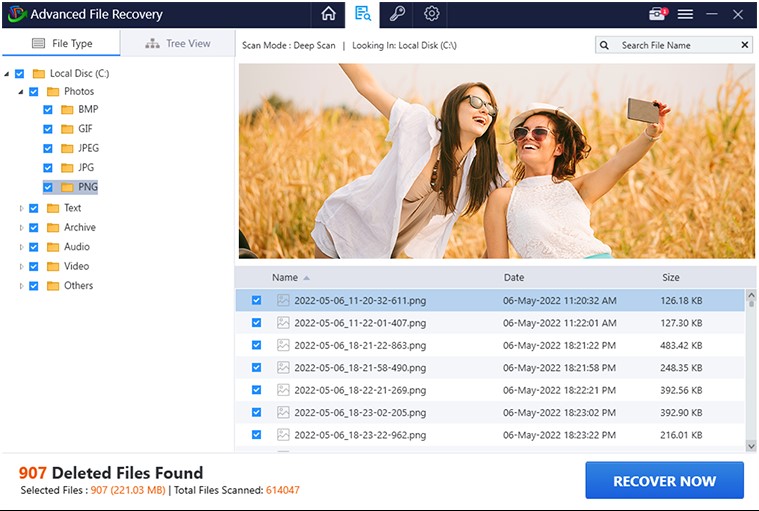
Task: Open the Home icon in title bar
Action: coord(328,14)
